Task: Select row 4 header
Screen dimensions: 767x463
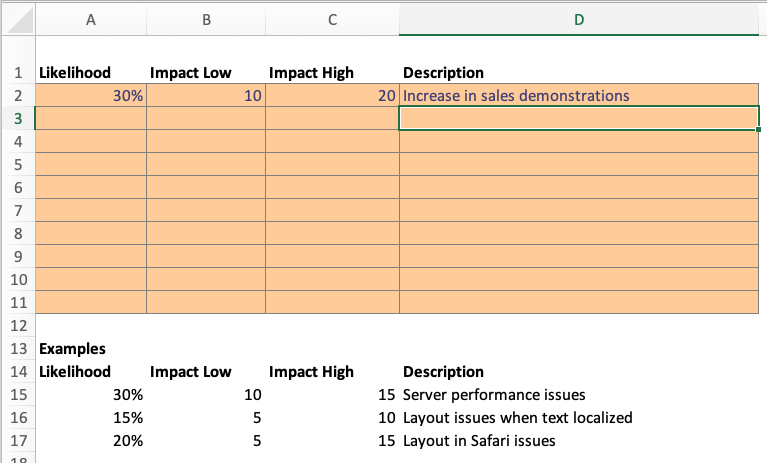Action: point(18,141)
